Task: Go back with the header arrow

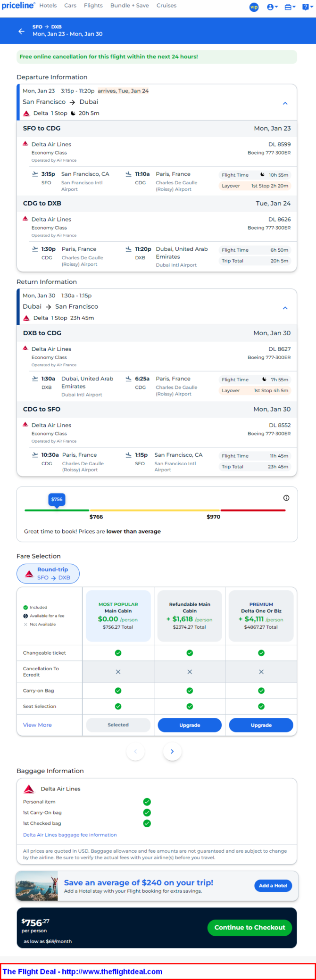Action: (21, 31)
